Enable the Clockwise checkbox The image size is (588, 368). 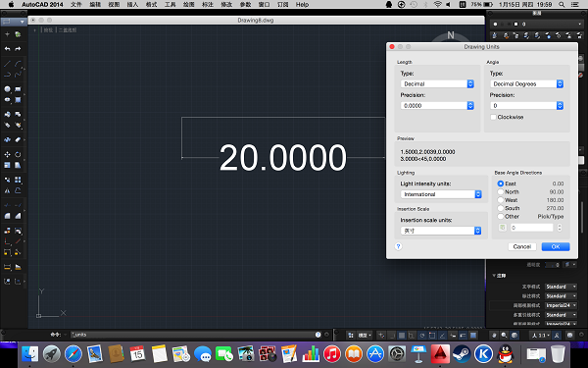[494, 117]
